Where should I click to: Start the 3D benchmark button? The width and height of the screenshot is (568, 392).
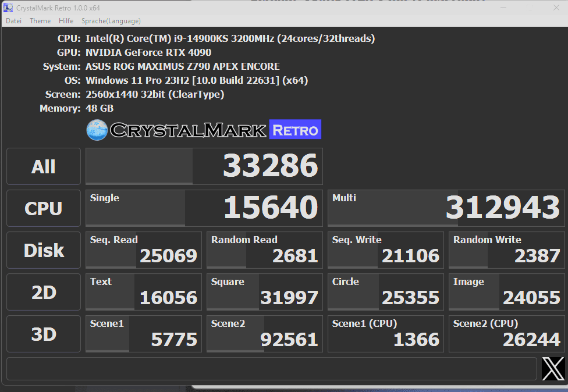(x=44, y=334)
